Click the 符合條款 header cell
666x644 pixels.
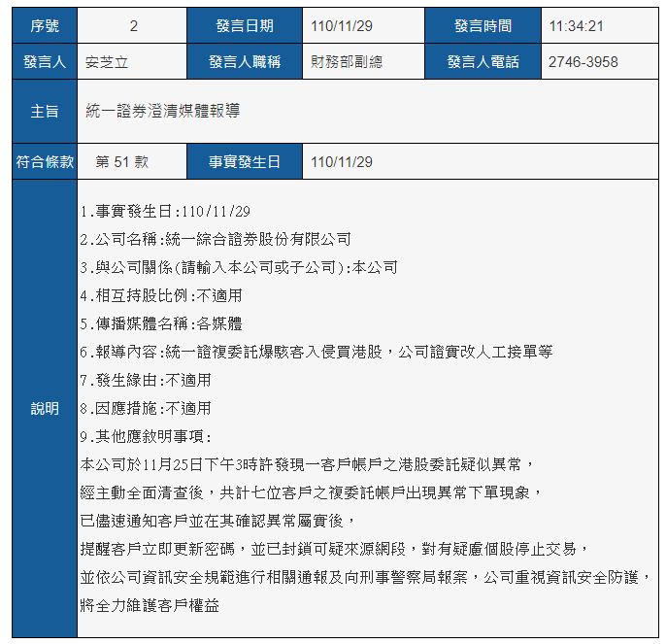point(45,161)
